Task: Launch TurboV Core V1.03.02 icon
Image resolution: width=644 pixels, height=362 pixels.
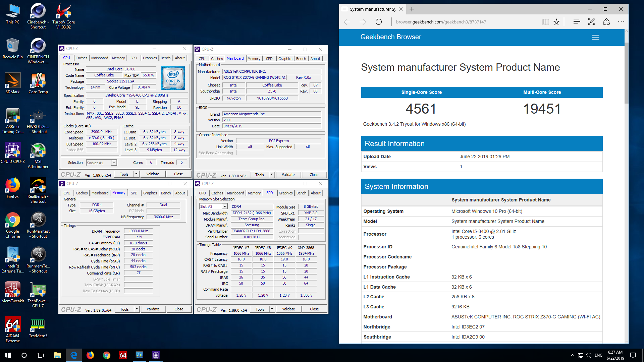Action: point(63,16)
